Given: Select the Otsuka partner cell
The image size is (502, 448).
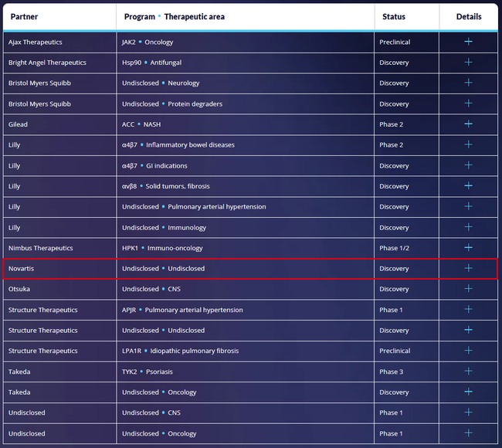Looking at the screenshot, I should [x=60, y=289].
